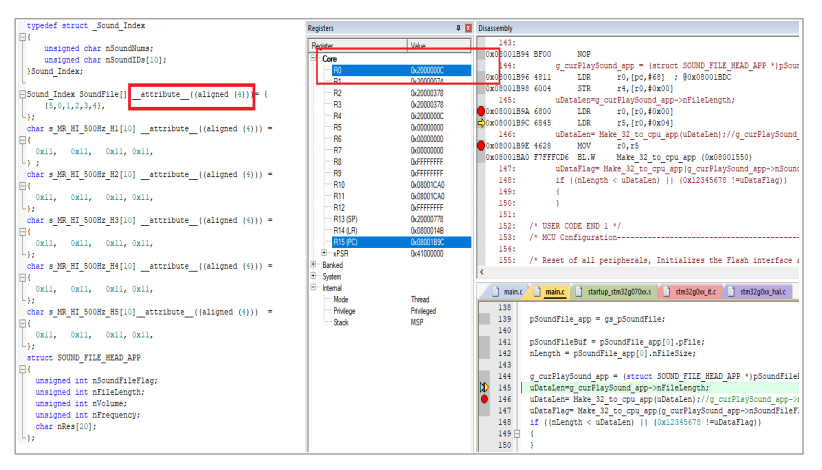Expand the System register group
Image resolution: width=822 pixels, height=470 pixels.
tap(314, 276)
